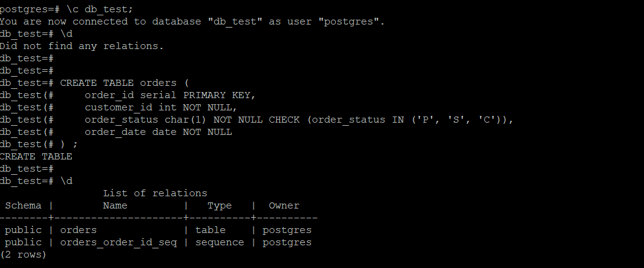Click the 'CREATE TABLE orders (' line
644x268 pixels.
point(125,83)
